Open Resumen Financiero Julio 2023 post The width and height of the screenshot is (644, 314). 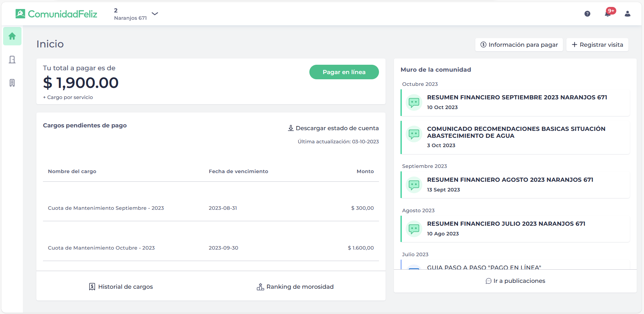pos(506,224)
